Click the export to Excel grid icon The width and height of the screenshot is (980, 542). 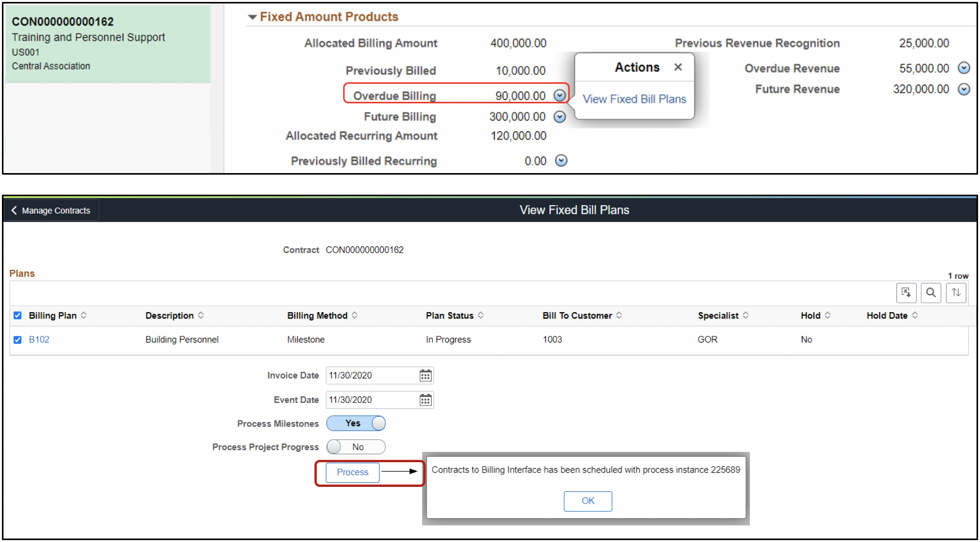point(906,293)
